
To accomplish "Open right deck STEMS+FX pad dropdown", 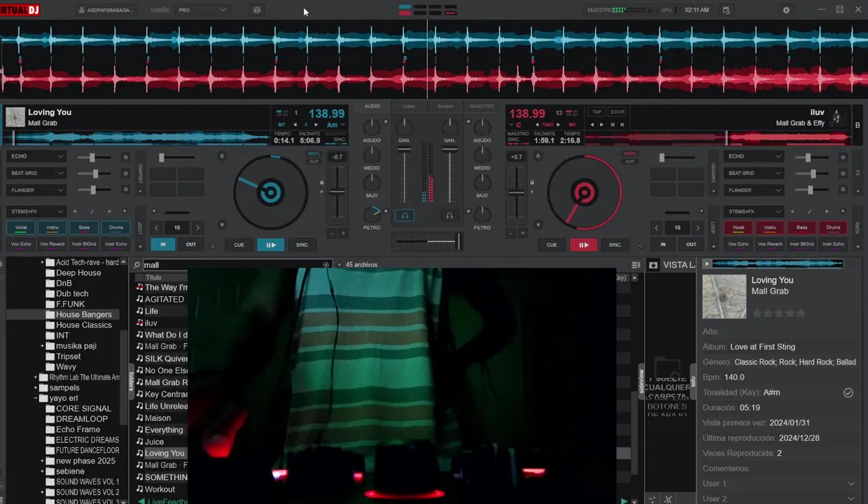I will 754,211.
